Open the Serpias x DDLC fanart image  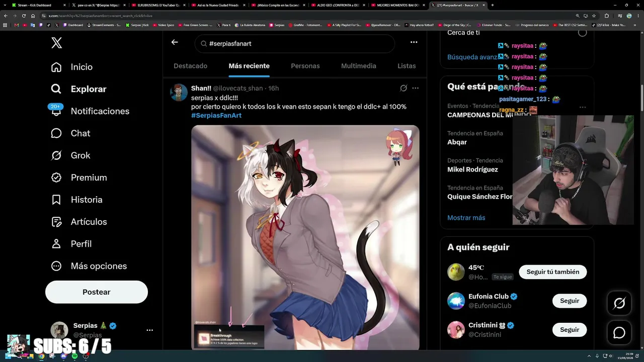point(305,237)
